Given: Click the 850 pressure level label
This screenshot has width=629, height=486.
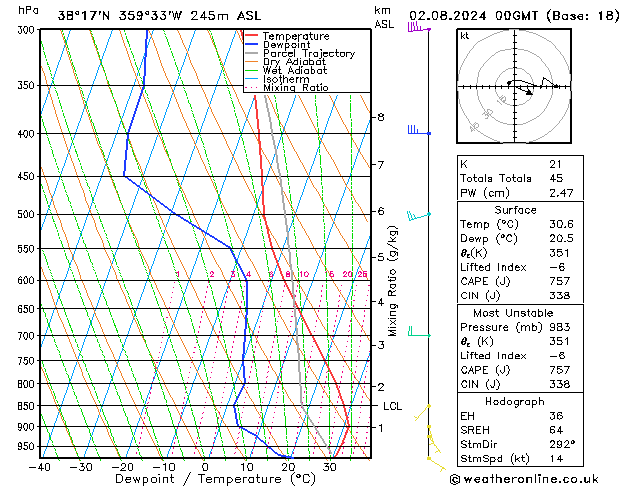Looking at the screenshot, I should point(28,406).
